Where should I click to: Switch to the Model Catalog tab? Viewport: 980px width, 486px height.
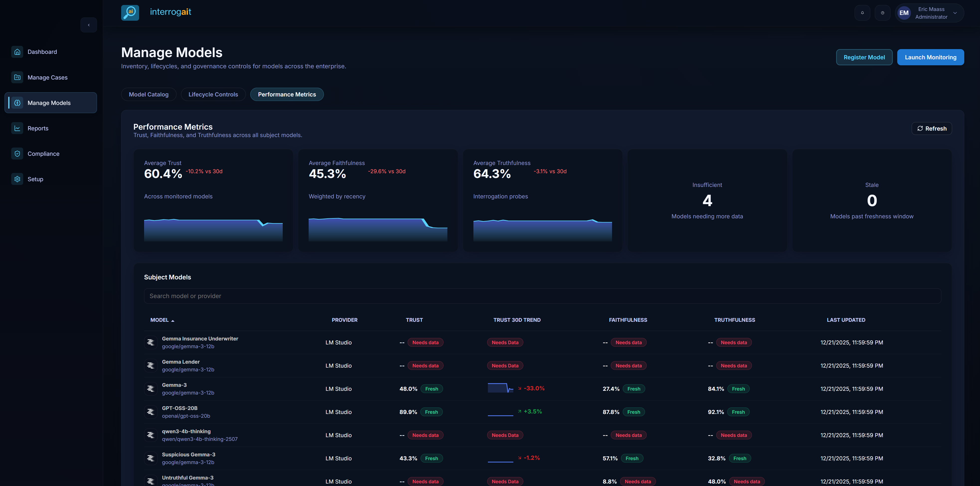148,94
